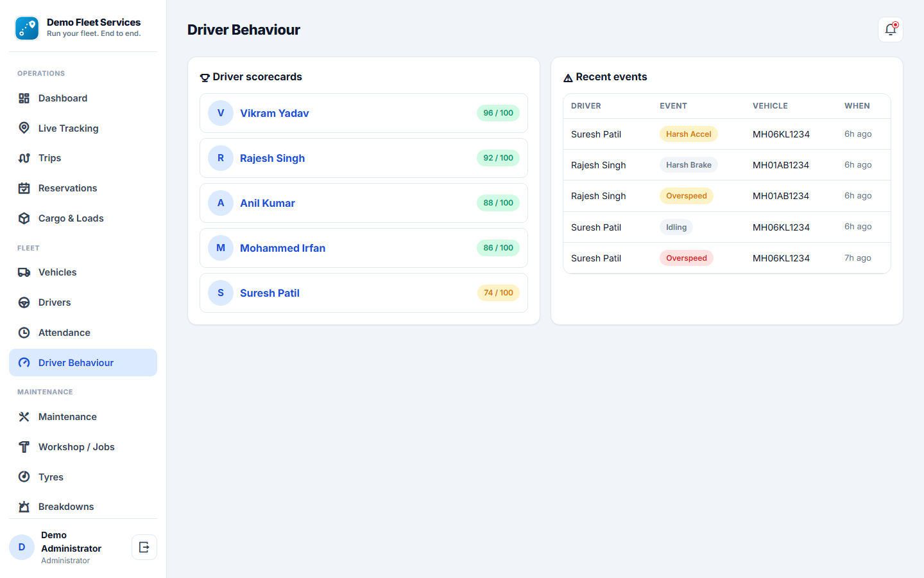Click the Attendance clock icon
The width and height of the screenshot is (924, 578).
click(x=24, y=333)
